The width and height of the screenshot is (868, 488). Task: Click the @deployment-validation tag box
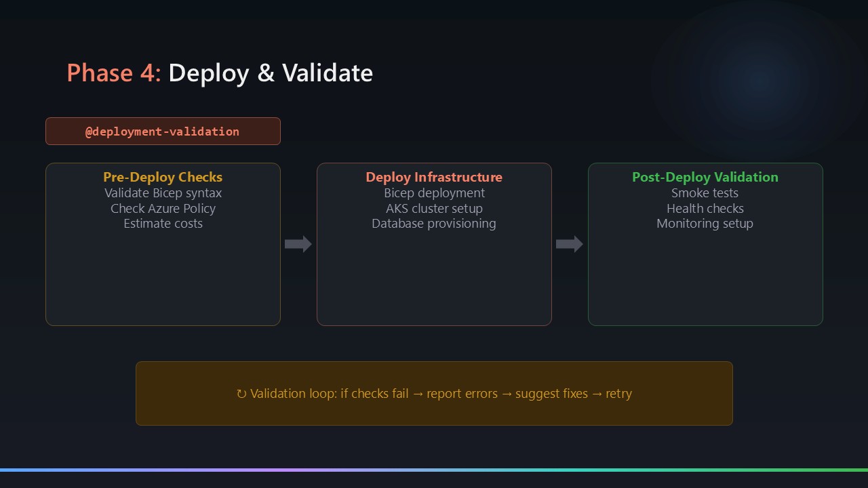[163, 131]
